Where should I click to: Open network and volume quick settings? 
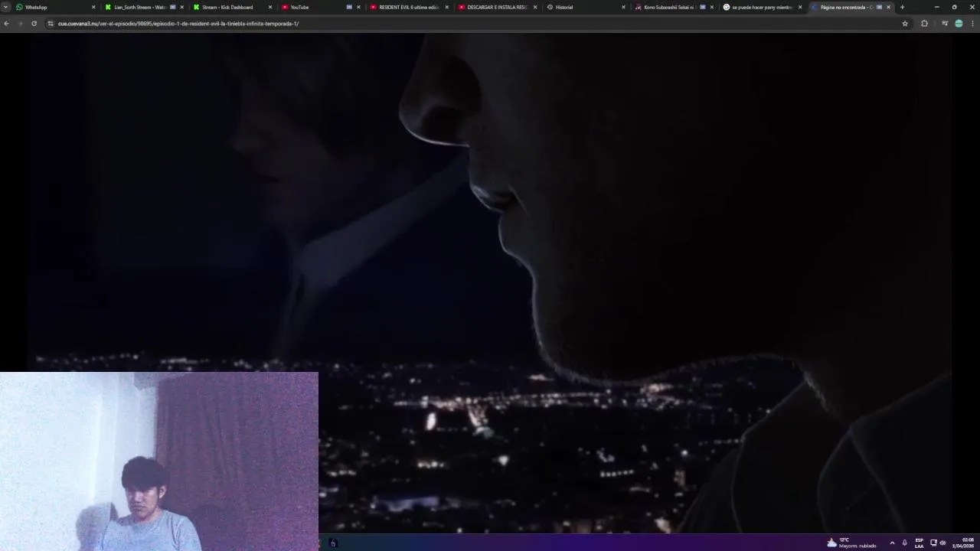938,543
